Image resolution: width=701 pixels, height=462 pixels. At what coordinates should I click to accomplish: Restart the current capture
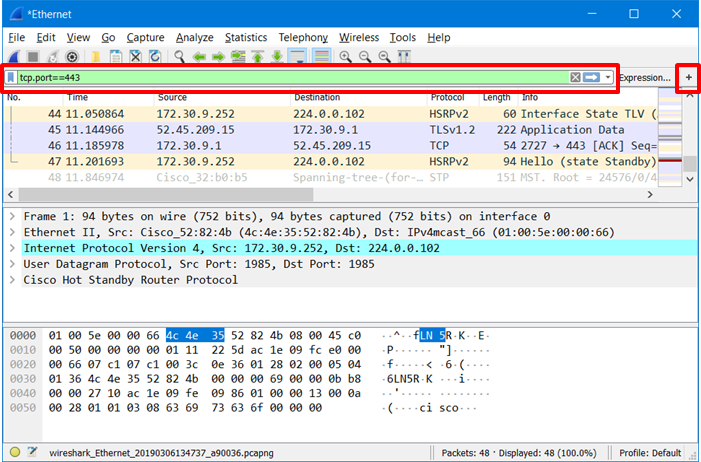tap(53, 57)
